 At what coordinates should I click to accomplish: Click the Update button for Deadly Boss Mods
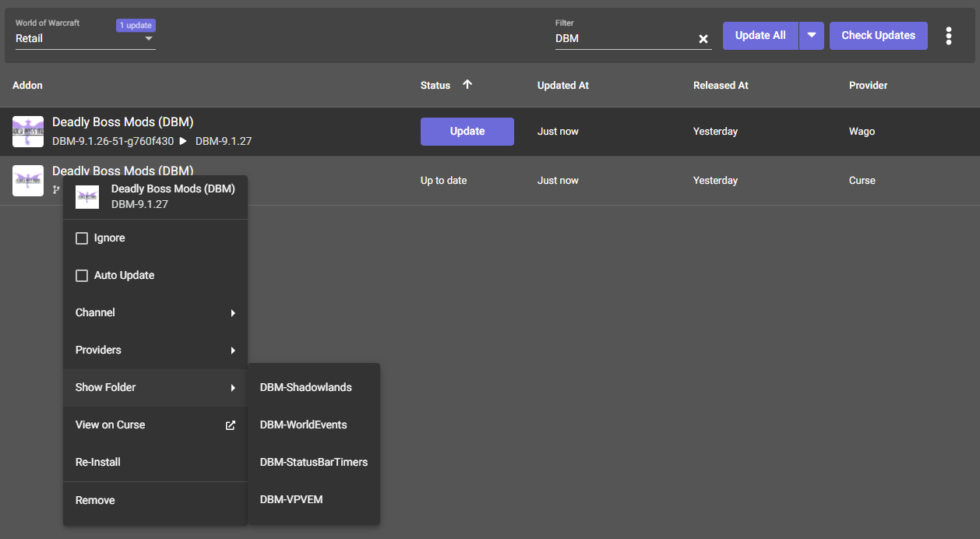[467, 131]
